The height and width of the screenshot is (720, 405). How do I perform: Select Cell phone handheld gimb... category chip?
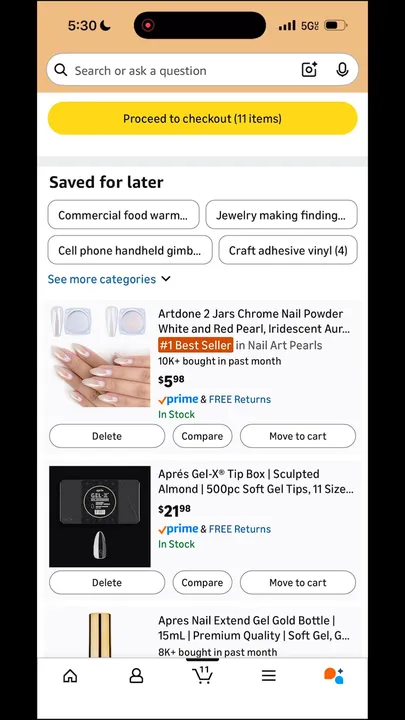click(130, 250)
